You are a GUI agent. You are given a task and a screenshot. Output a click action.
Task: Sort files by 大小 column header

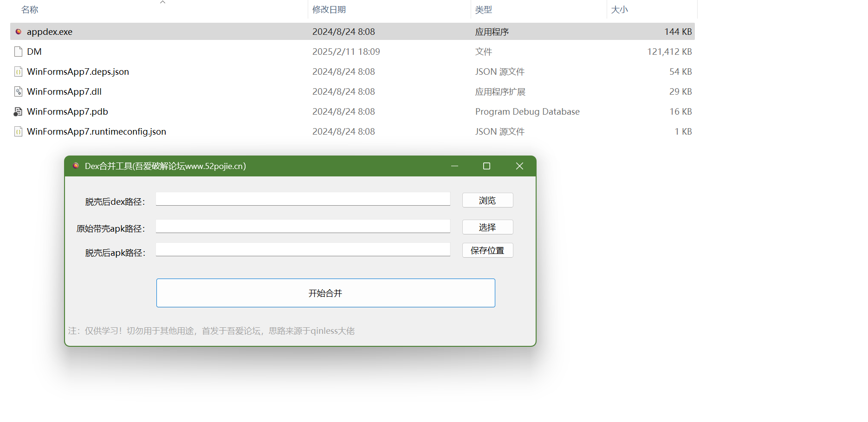619,10
